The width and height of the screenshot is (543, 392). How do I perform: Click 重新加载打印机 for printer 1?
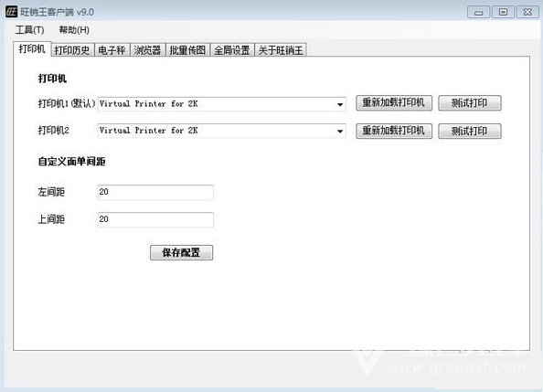point(394,103)
